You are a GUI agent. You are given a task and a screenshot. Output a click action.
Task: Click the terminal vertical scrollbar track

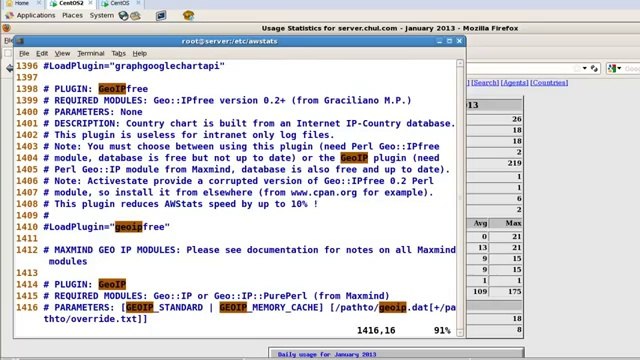(460, 198)
